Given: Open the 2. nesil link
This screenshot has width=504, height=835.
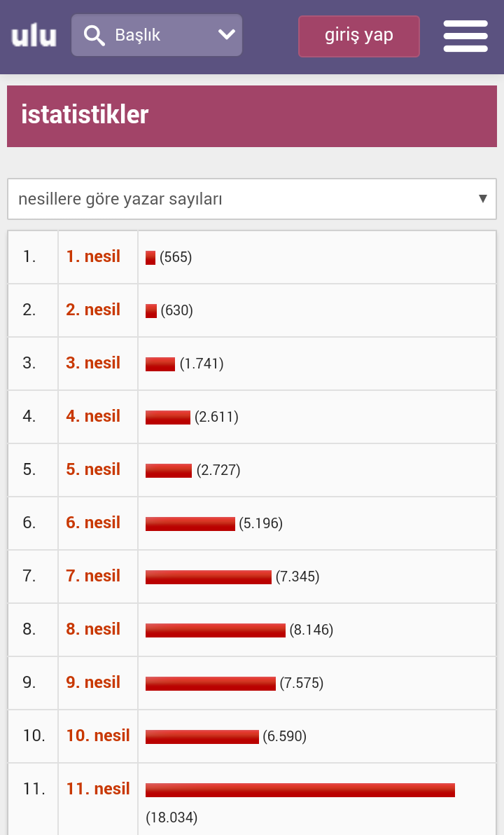Looking at the screenshot, I should (x=93, y=310).
